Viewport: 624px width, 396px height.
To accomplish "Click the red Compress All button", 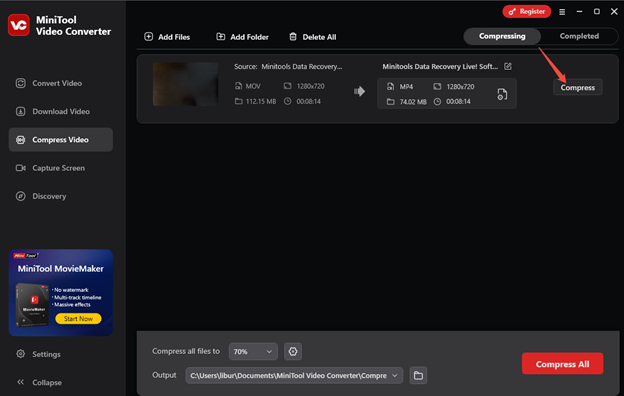I will click(x=562, y=364).
